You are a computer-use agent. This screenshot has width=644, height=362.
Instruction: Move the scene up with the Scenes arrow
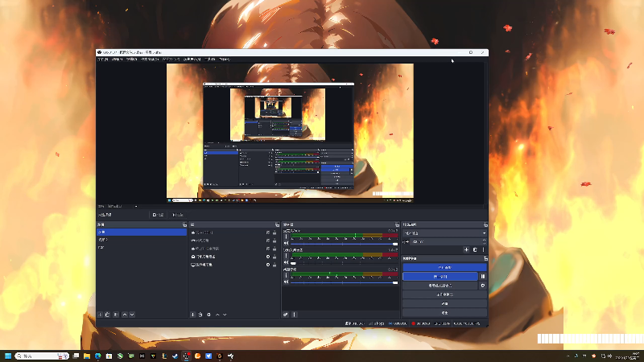[125, 315]
